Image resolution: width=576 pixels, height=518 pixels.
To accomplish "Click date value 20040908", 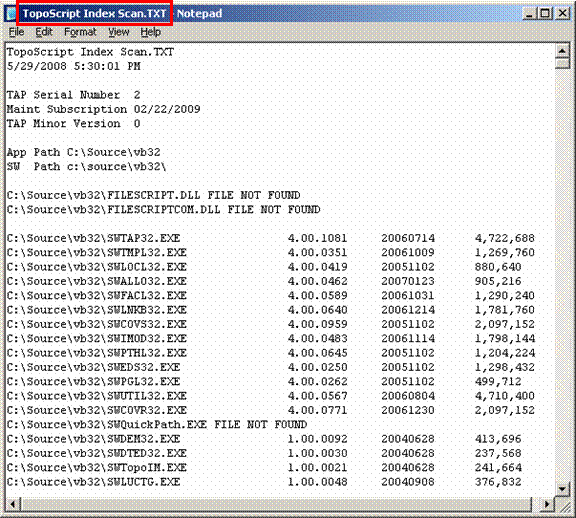I will pyautogui.click(x=408, y=482).
